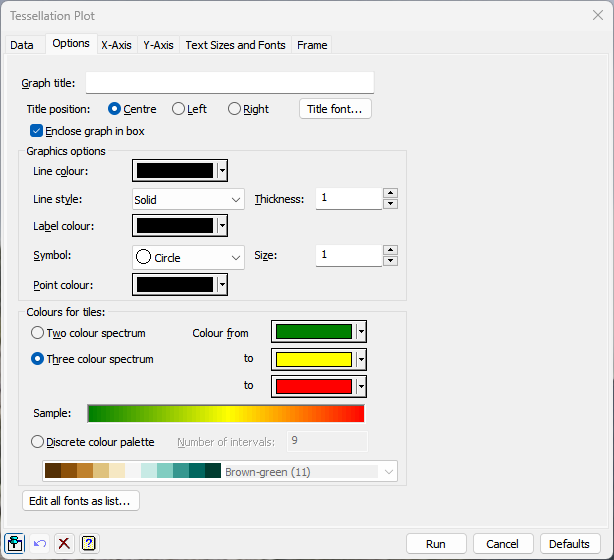Open Label colour dropdown arrow

(222, 226)
